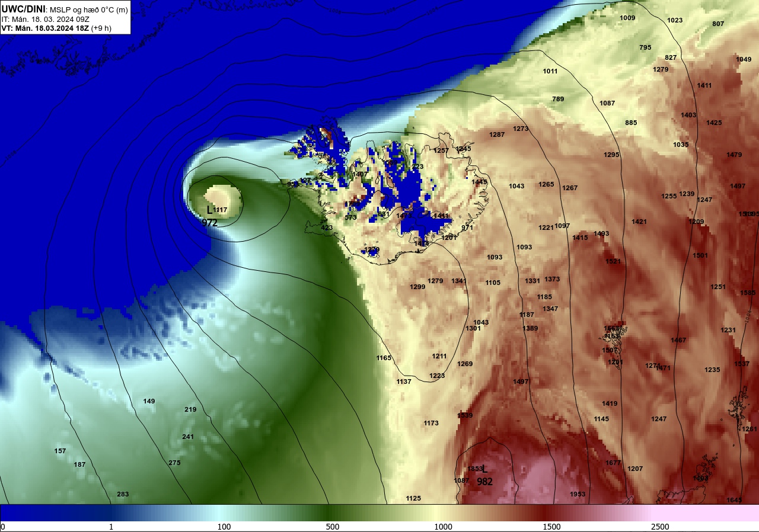Click the map value 827
Viewport: 759px width, 532px height.
671,57
